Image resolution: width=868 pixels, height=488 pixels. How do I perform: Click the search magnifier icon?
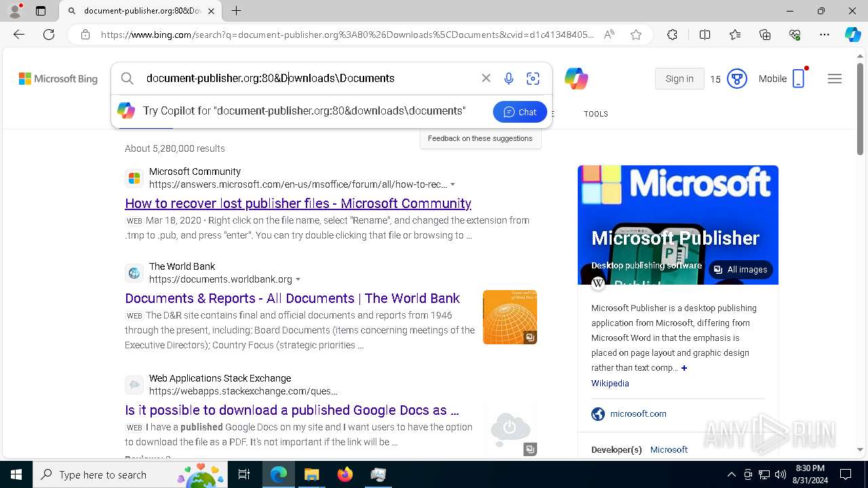(127, 79)
